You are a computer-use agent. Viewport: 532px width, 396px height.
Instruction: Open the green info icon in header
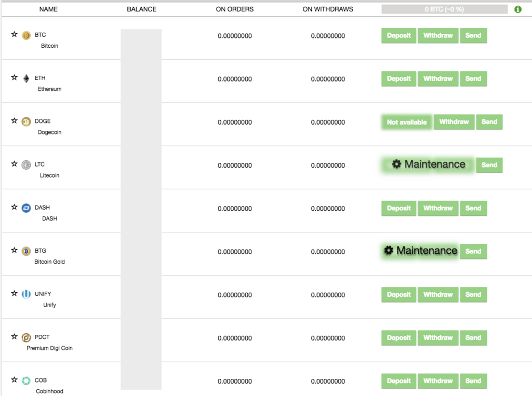click(518, 9)
